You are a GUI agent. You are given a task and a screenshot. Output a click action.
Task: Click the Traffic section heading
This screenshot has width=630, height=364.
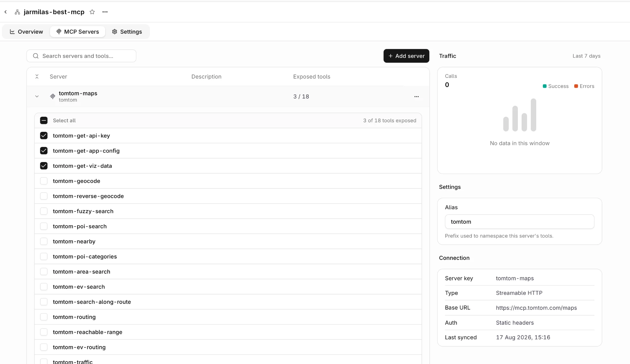(448, 56)
